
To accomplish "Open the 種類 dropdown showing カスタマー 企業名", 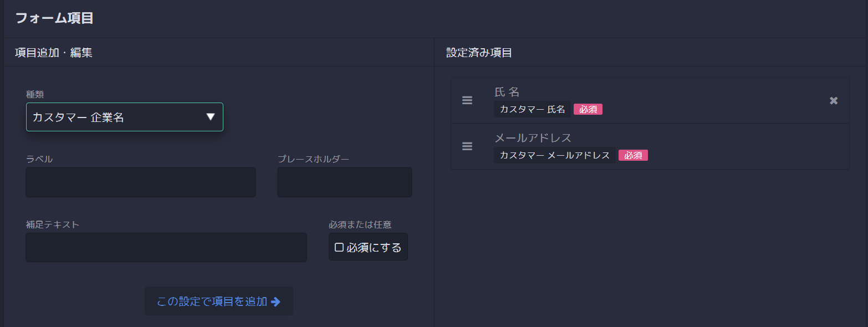I will click(125, 117).
